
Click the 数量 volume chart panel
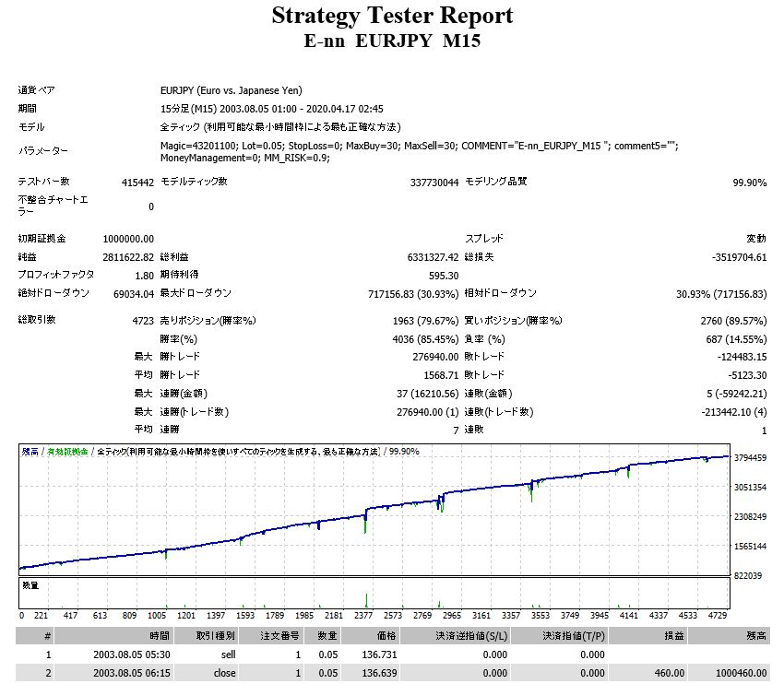374,593
